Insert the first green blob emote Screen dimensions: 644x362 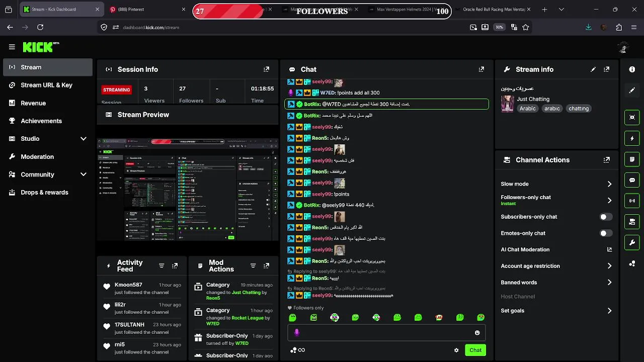[293, 317]
